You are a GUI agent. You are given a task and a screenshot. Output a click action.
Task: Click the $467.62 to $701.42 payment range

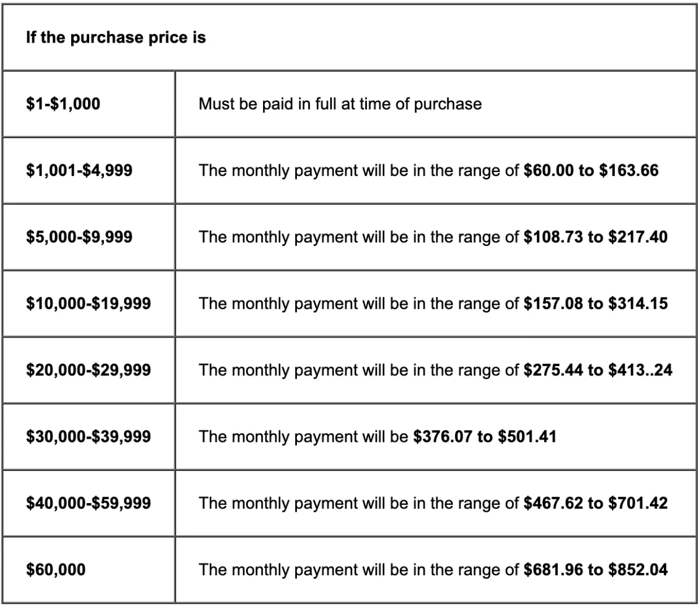(596, 503)
